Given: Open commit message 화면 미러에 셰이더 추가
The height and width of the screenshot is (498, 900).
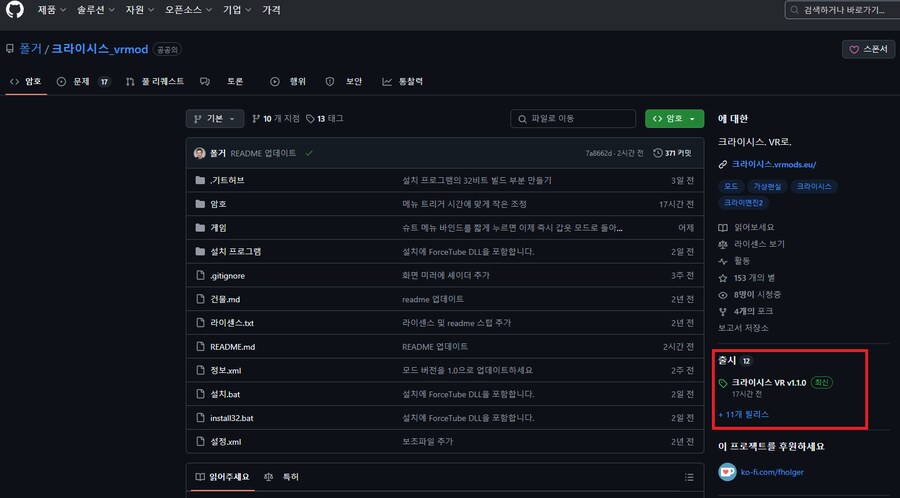Looking at the screenshot, I should point(446,275).
